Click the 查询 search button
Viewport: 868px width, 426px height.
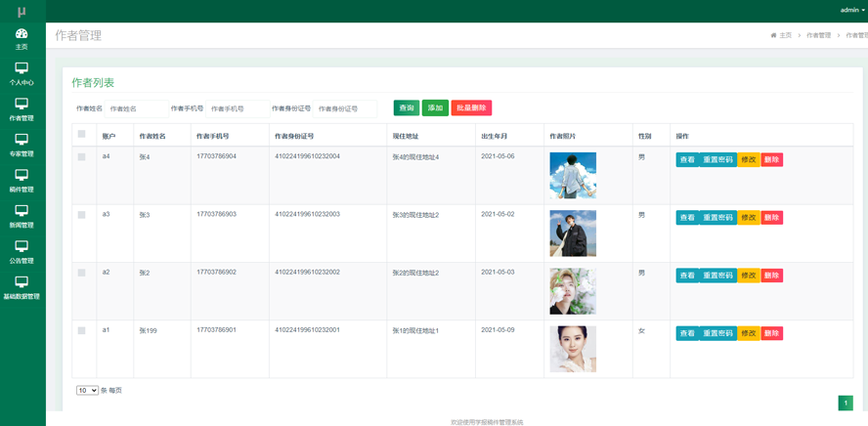[x=407, y=107]
